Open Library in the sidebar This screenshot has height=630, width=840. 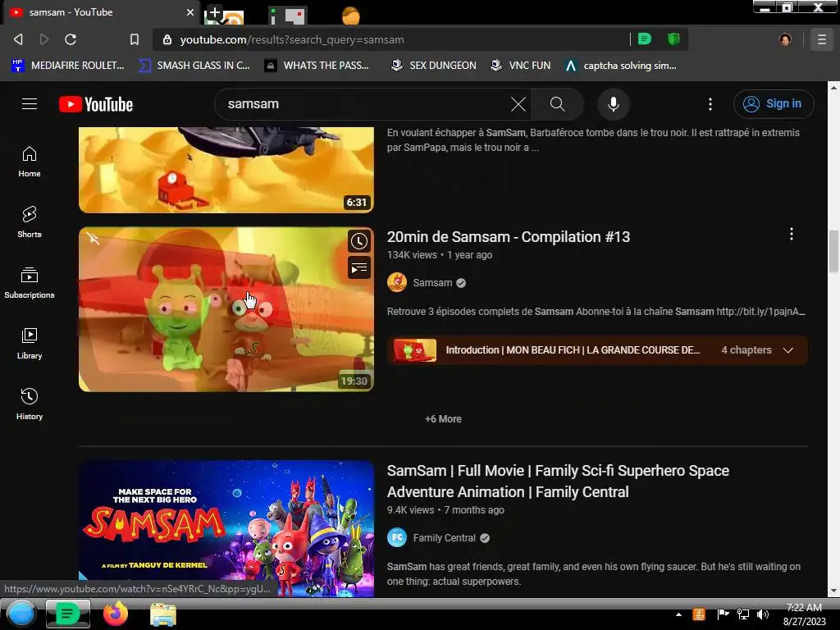coord(30,344)
